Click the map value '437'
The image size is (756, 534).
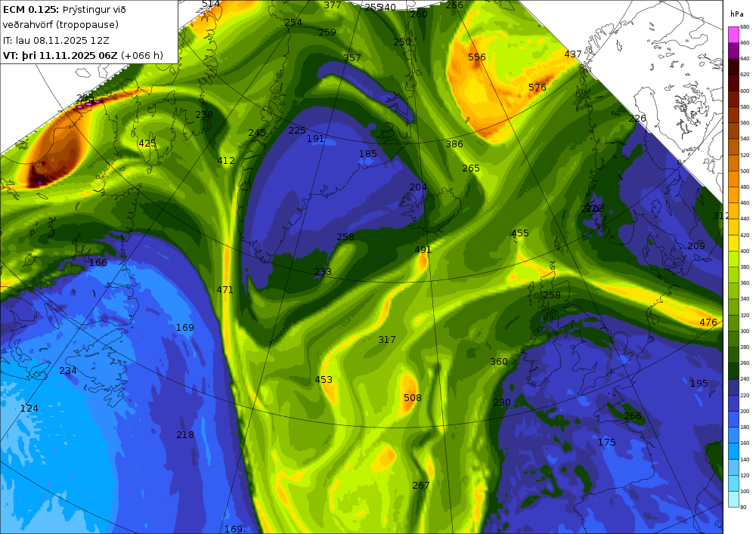573,54
